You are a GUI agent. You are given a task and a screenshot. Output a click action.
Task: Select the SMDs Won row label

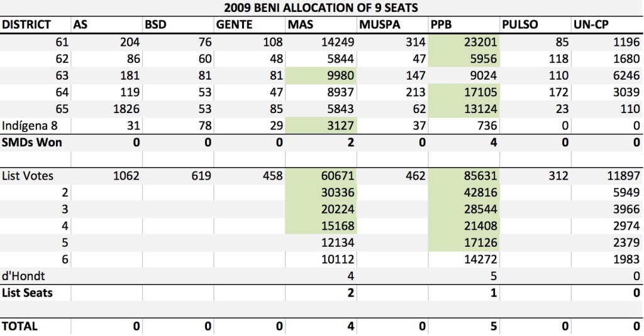(35, 143)
